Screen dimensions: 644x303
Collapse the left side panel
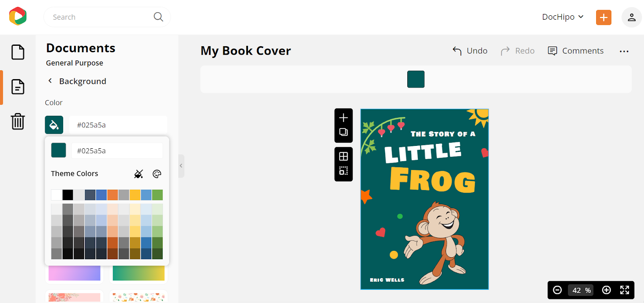tap(181, 166)
